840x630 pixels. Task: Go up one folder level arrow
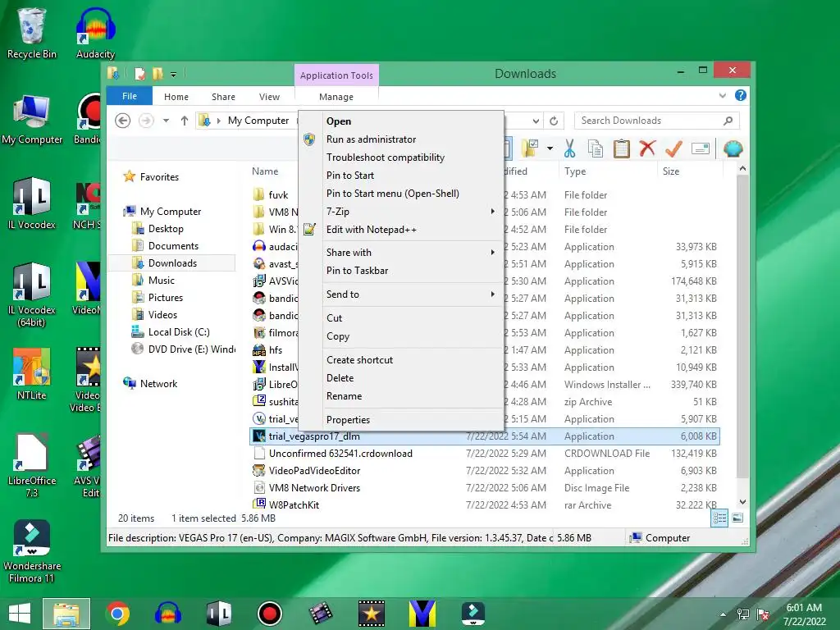click(185, 121)
